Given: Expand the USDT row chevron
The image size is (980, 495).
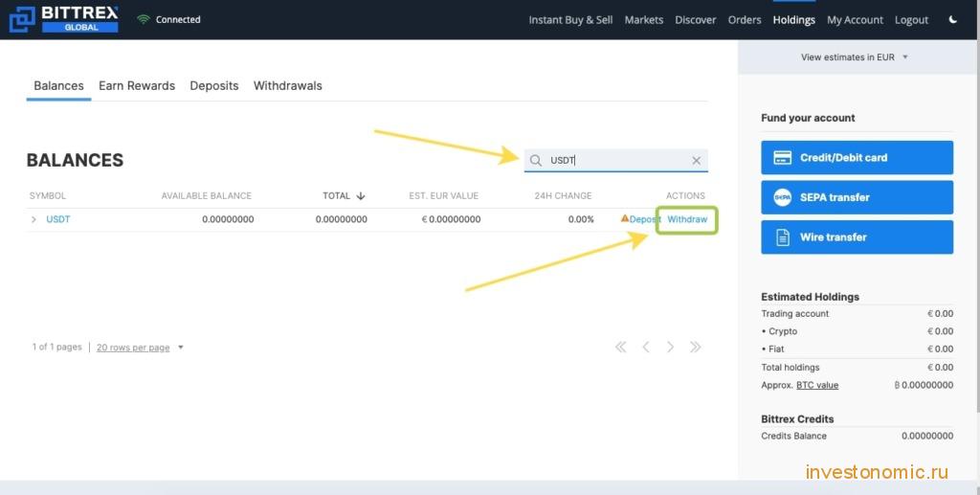Looking at the screenshot, I should tap(33, 219).
